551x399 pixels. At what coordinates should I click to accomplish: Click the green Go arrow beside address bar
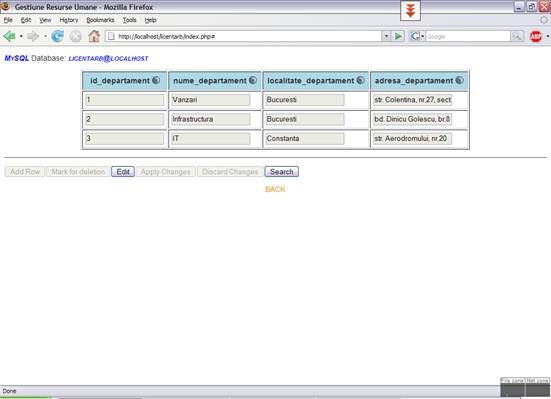pos(398,36)
